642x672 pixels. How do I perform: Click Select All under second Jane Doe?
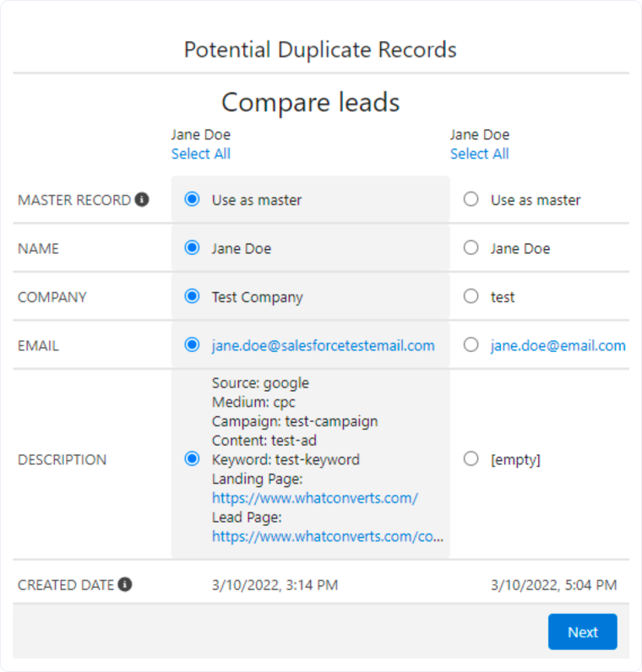480,154
